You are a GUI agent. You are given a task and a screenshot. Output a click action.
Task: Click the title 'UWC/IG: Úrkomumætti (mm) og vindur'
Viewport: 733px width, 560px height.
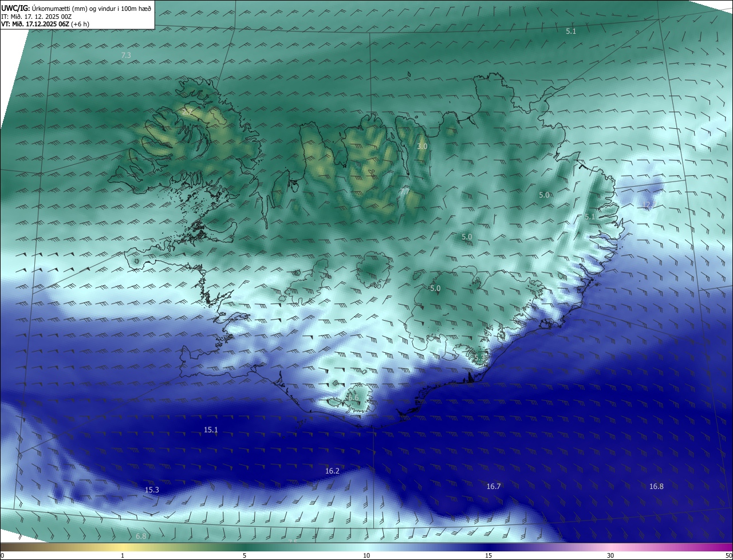click(76, 8)
